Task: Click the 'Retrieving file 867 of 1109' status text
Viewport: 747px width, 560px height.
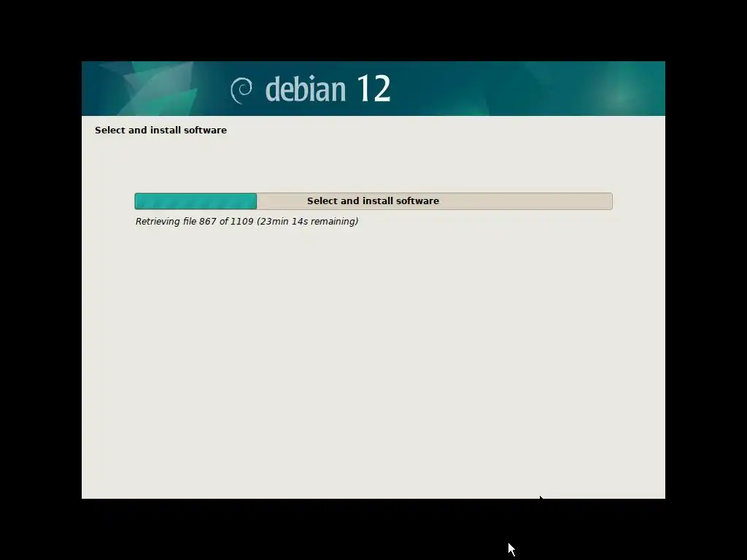Action: click(247, 222)
